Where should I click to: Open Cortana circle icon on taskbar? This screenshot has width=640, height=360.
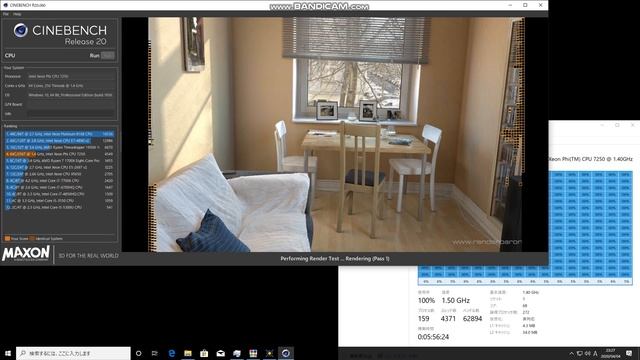coord(138,353)
